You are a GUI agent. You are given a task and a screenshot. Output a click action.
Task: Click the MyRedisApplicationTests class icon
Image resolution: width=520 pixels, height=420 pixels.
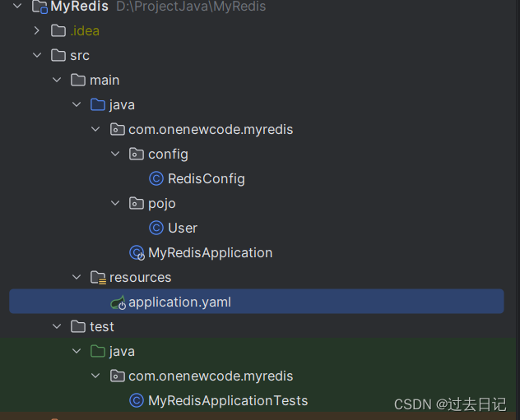(x=137, y=400)
